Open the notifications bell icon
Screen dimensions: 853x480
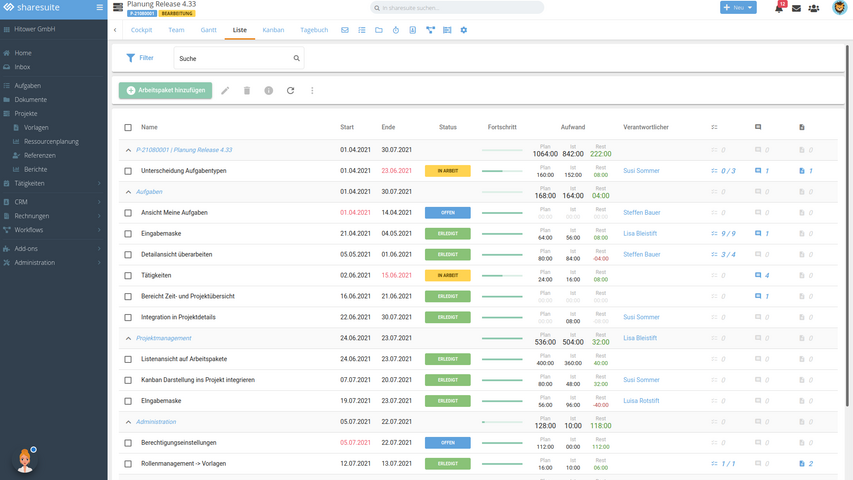(779, 8)
